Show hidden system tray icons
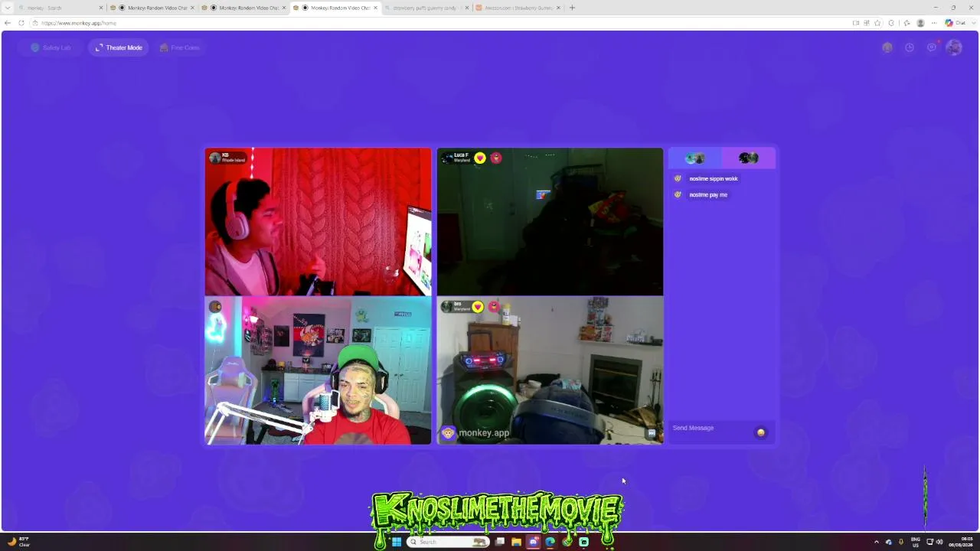 (877, 542)
